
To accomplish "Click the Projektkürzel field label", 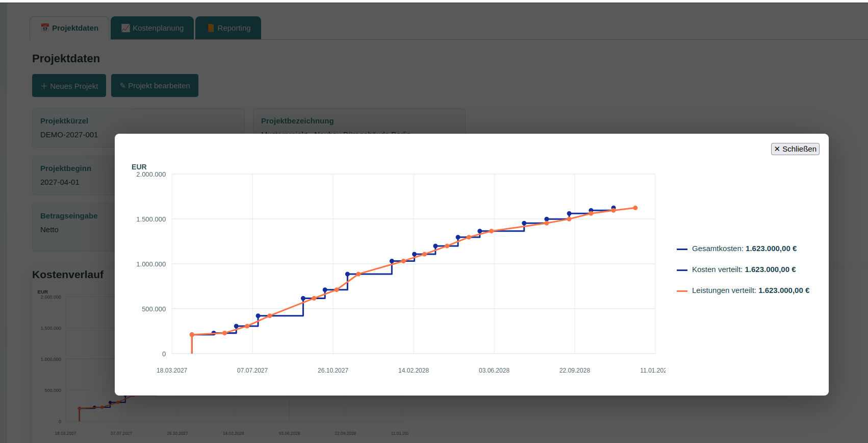I will click(64, 121).
